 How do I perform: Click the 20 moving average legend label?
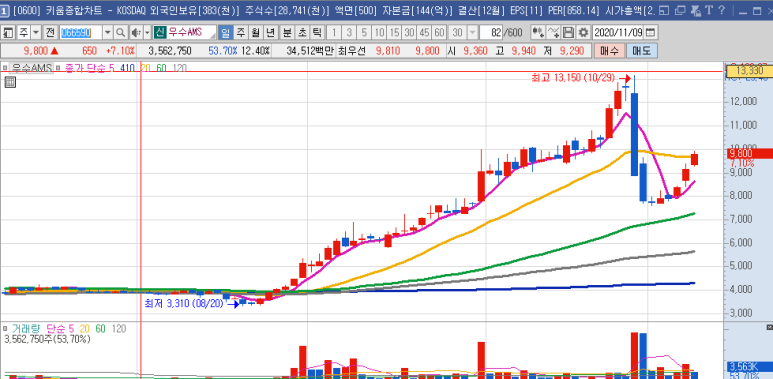(146, 68)
